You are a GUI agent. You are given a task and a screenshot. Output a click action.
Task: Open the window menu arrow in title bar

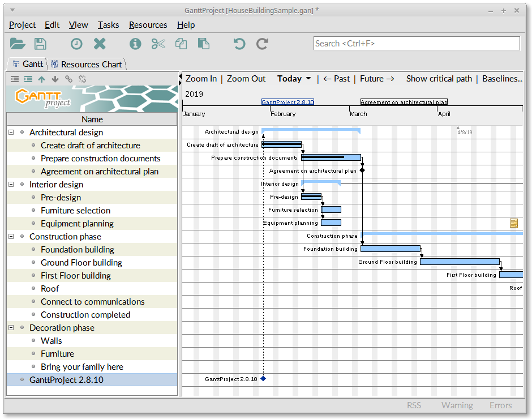click(12, 10)
